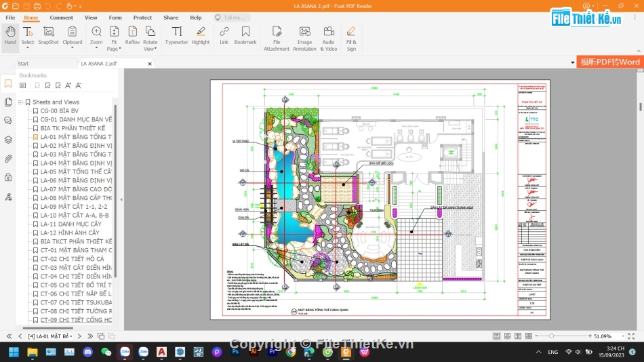Open the tab list dropdown arrow
Screen dimensions: 644x362
pyautogui.click(x=573, y=63)
